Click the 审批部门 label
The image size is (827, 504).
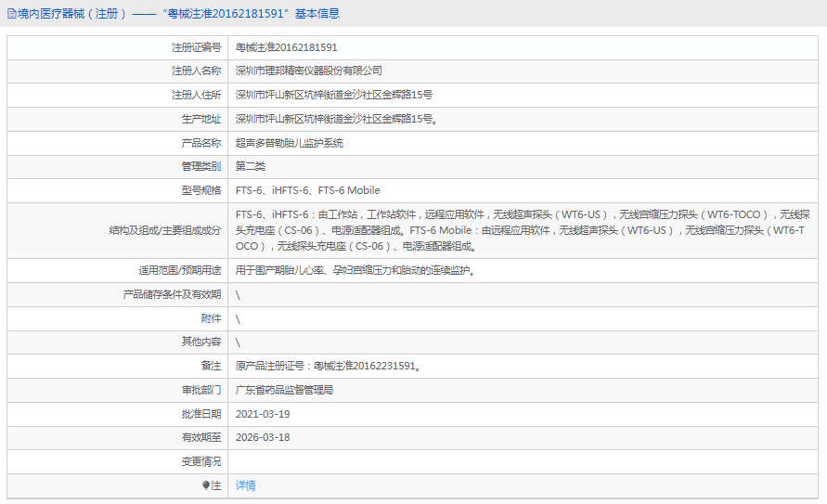(x=201, y=390)
